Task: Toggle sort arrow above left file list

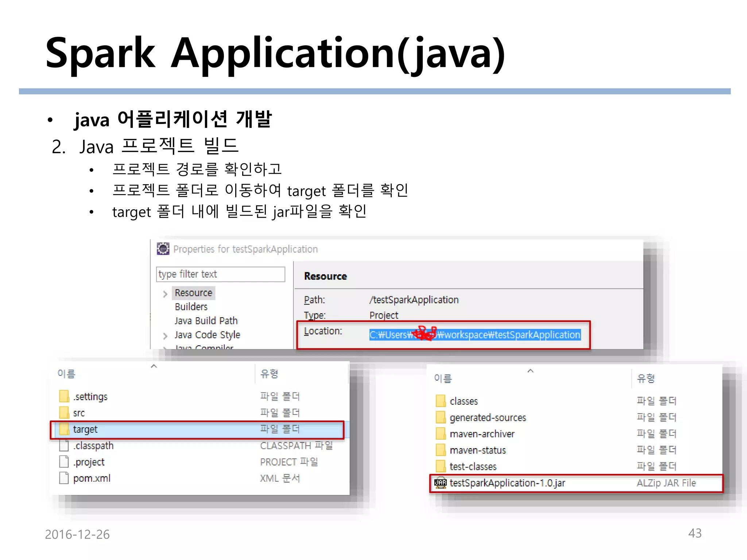Action: (154, 366)
